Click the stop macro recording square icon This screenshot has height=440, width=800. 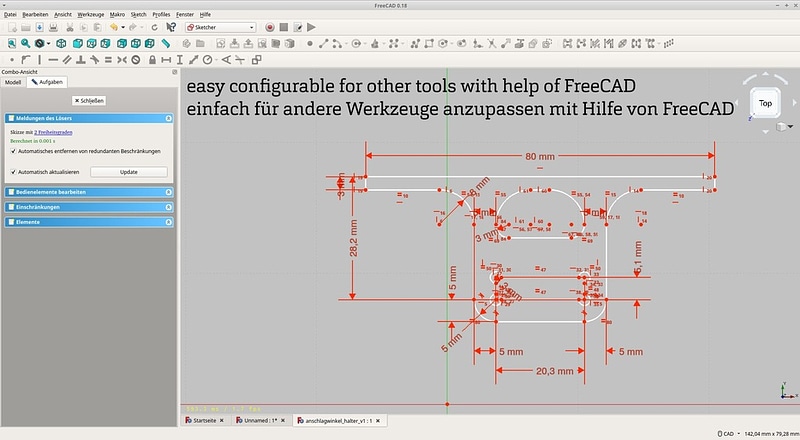[x=284, y=27]
